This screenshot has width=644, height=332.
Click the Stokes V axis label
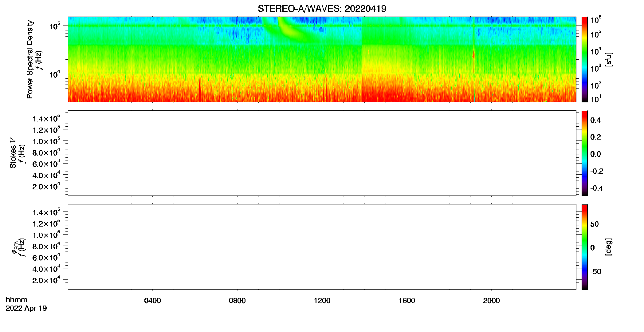tap(13, 153)
